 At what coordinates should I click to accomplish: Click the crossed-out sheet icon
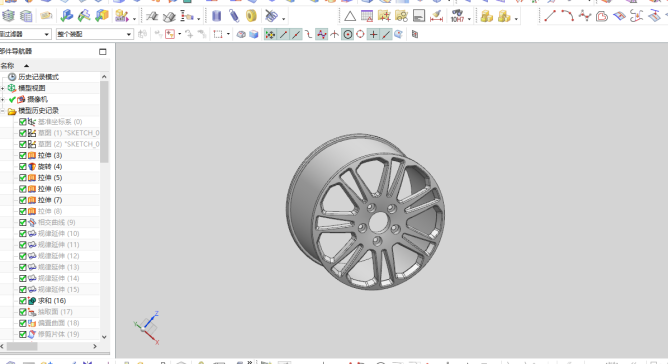click(271, 16)
